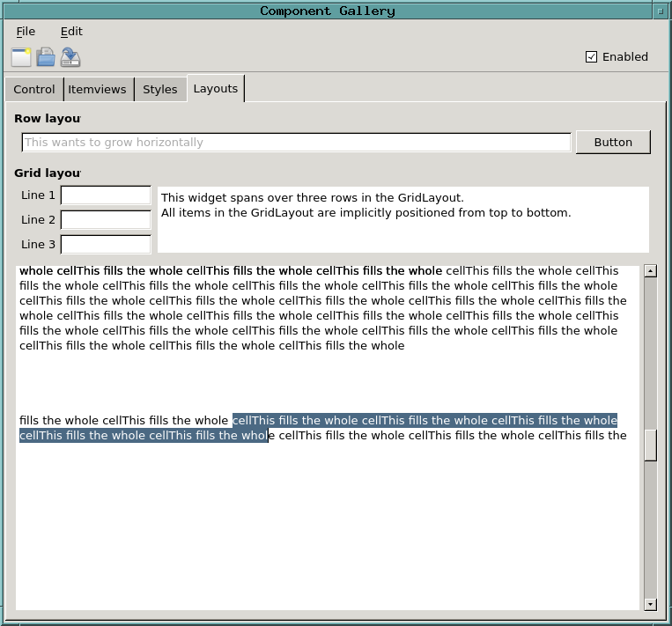Image resolution: width=672 pixels, height=626 pixels.
Task: Click the scrollbar down arrow
Action: [x=651, y=605]
